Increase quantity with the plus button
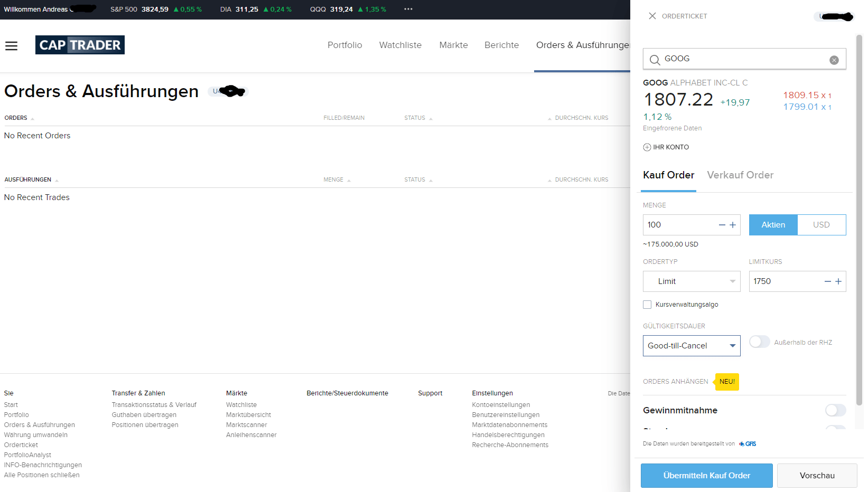Screen dimensions: 868x492 [733, 225]
